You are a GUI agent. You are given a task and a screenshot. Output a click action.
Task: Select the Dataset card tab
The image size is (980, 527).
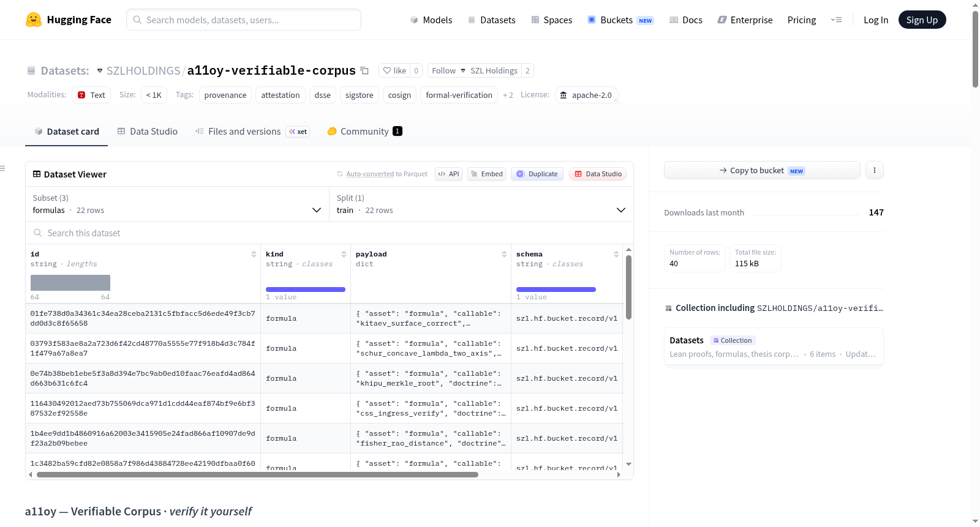tap(67, 131)
